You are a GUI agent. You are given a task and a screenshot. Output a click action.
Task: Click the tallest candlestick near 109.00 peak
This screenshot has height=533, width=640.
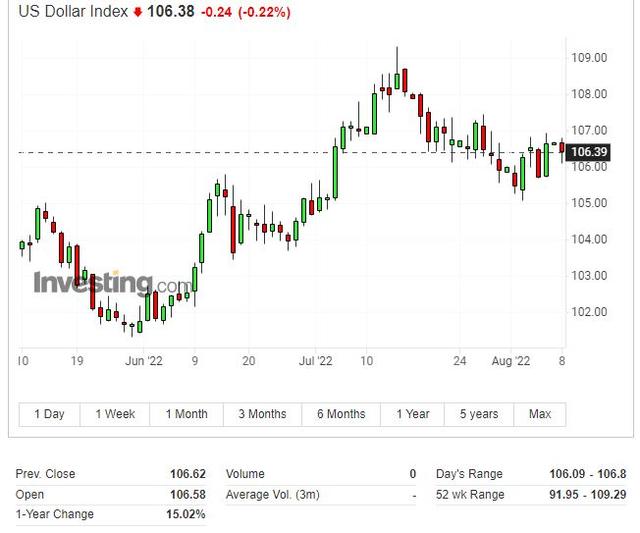(x=397, y=81)
